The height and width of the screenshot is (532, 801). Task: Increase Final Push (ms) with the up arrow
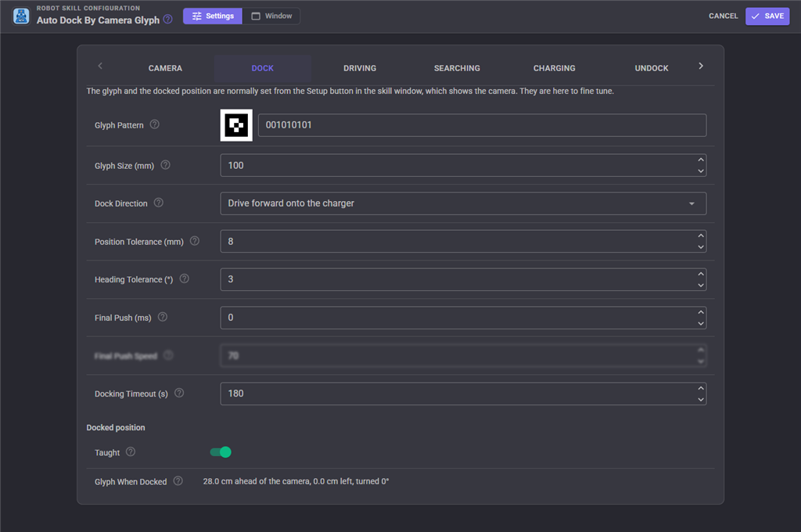point(701,311)
